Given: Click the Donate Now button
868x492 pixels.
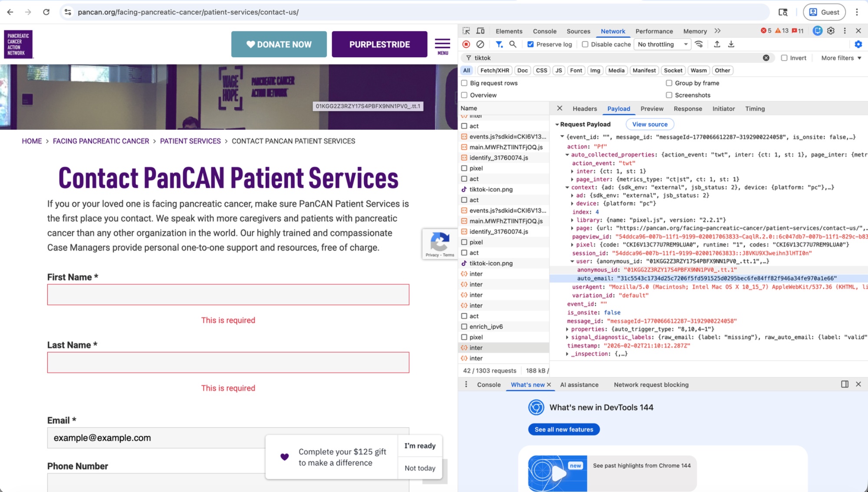Looking at the screenshot, I should tap(279, 44).
